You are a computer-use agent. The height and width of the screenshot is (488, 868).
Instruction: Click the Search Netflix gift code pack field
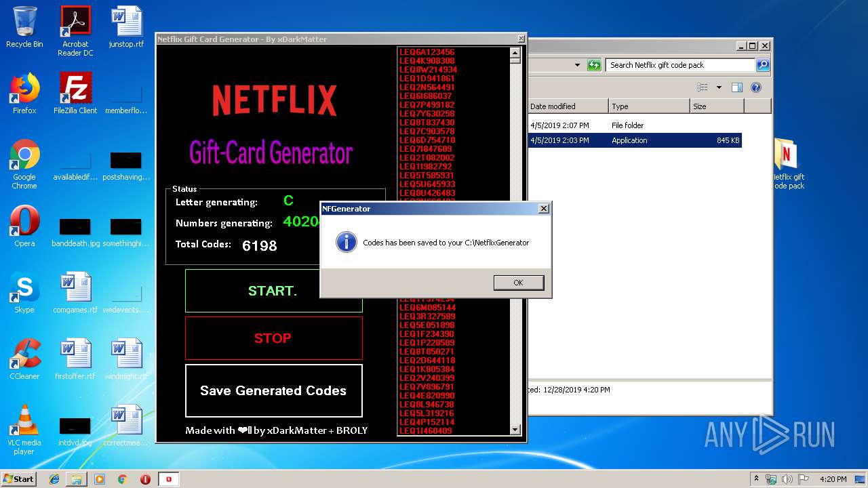click(x=680, y=65)
